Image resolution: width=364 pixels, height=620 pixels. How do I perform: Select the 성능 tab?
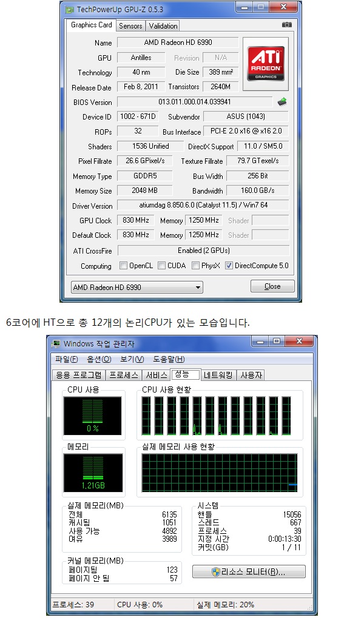click(186, 374)
